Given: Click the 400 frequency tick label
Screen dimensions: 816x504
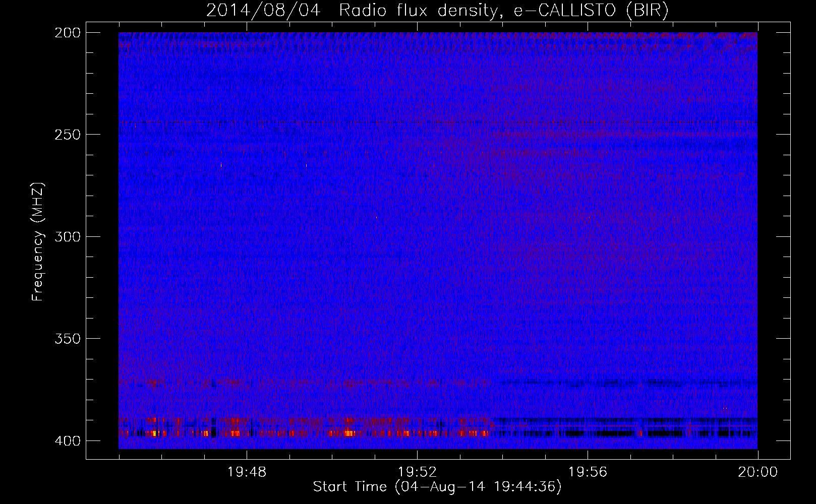Looking at the screenshot, I should point(68,441).
